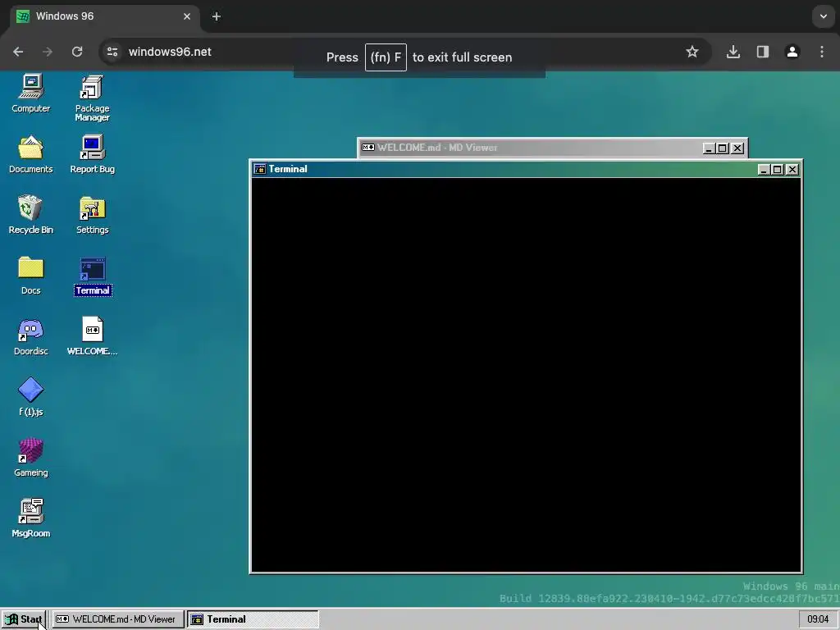Click the Start button

(24, 619)
